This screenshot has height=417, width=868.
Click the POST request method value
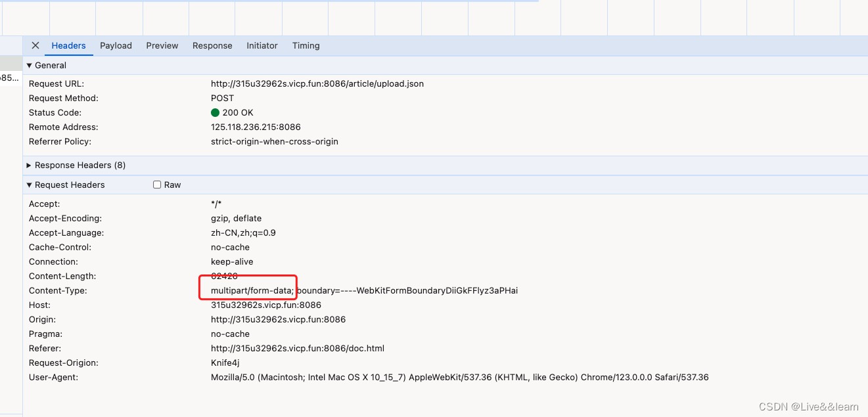(x=222, y=98)
